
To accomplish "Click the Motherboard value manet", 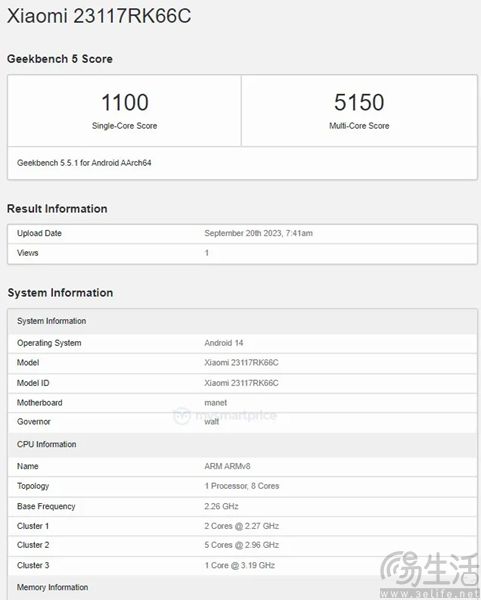I will pyautogui.click(x=215, y=403).
